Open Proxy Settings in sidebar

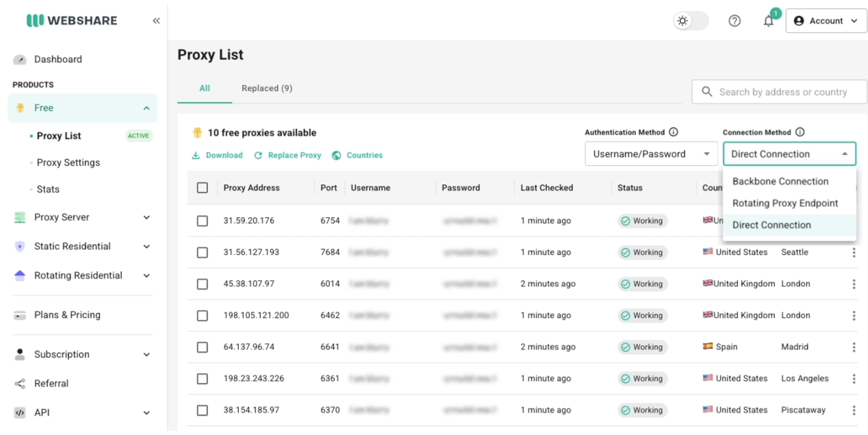click(x=68, y=162)
